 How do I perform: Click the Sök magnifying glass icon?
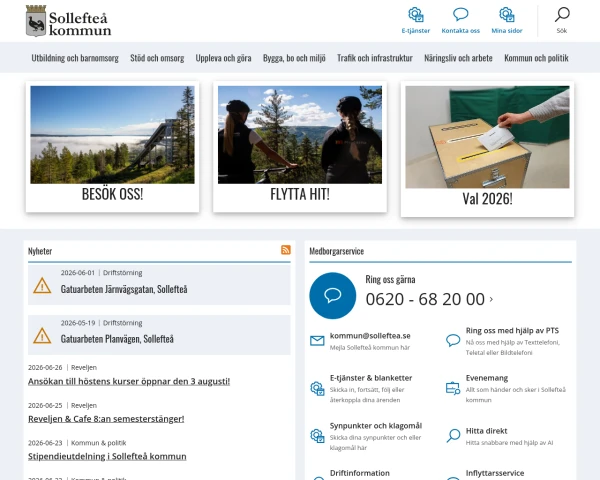click(x=562, y=15)
